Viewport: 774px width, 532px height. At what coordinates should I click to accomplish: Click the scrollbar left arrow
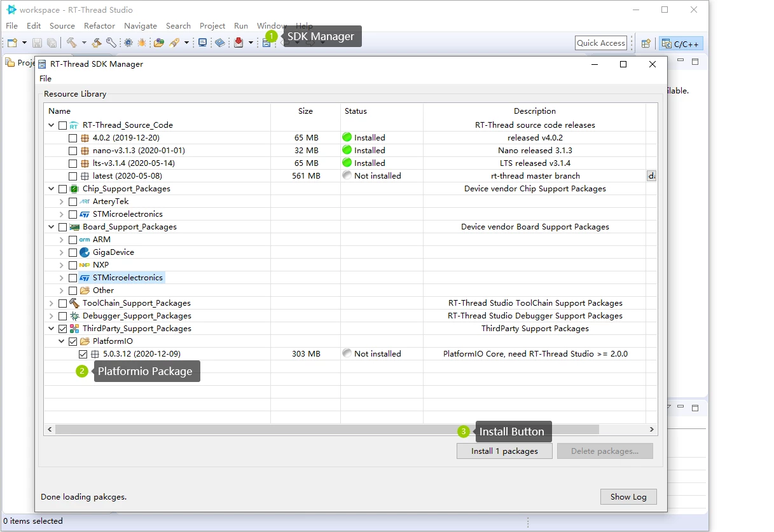click(x=49, y=430)
